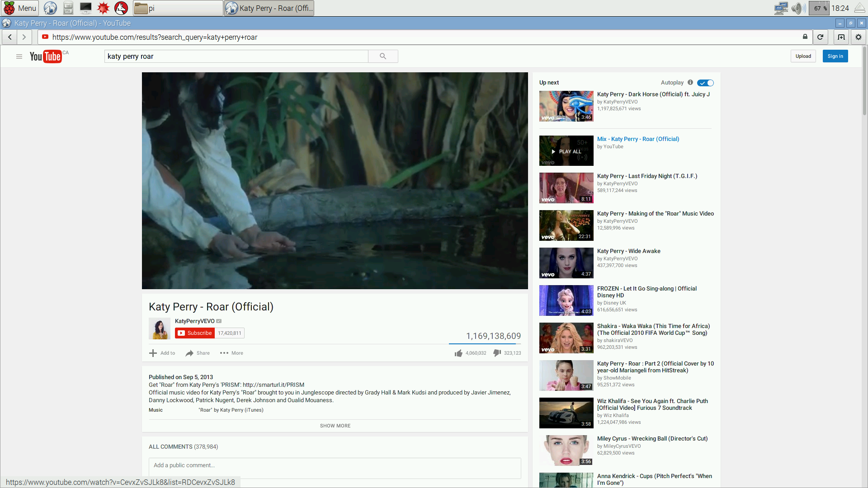Screen dimensions: 868x488
Task: Select the Katy Perry - Roar taskbar window
Action: point(269,8)
